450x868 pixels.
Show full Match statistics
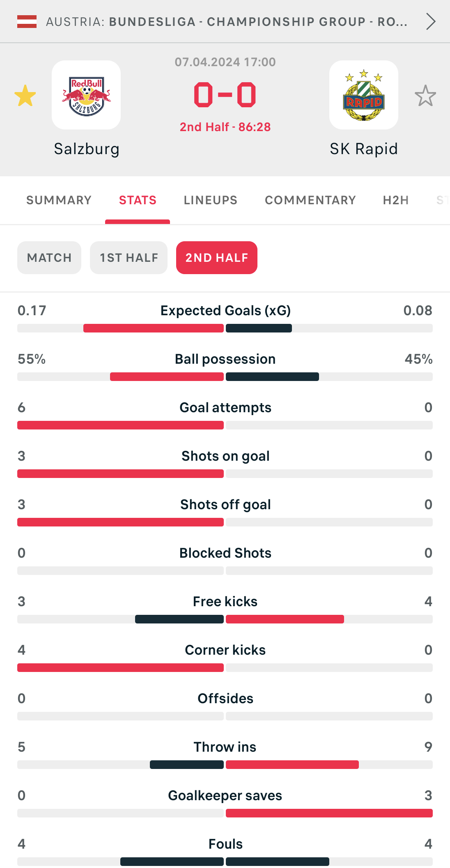[49, 258]
